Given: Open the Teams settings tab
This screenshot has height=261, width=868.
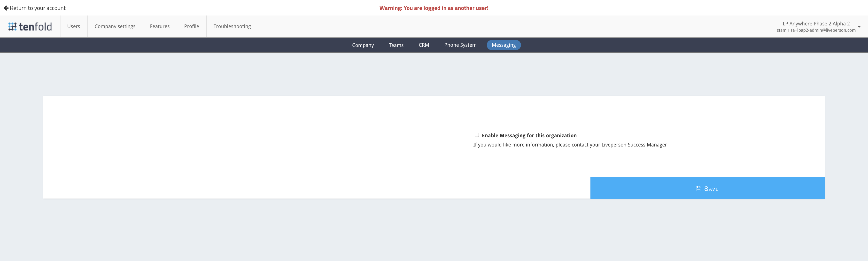Looking at the screenshot, I should [396, 45].
